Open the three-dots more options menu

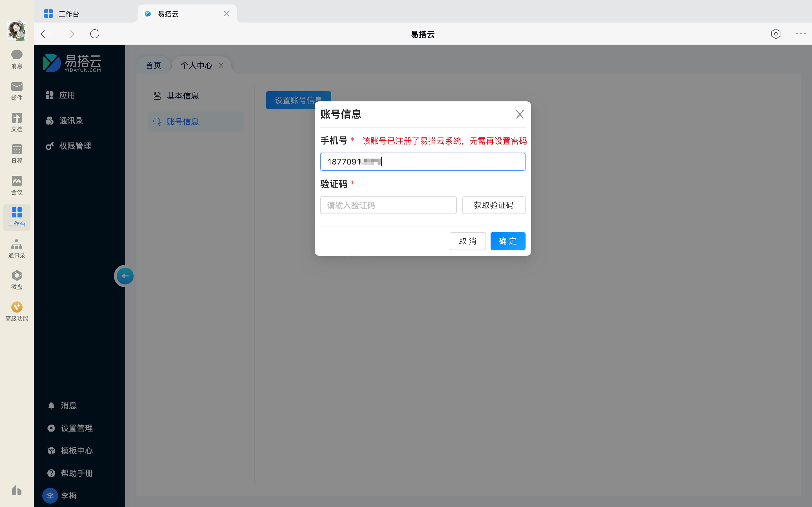(801, 34)
